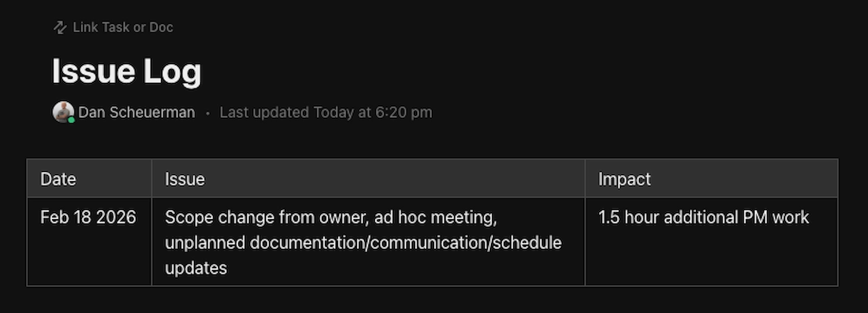868x313 pixels.
Task: Click the word 'updates' in the issue cell
Action: tap(196, 268)
